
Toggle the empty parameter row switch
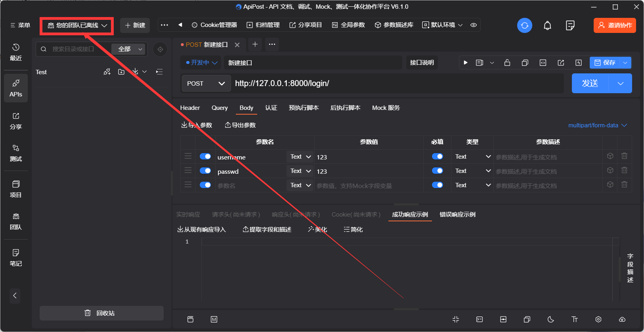click(205, 185)
